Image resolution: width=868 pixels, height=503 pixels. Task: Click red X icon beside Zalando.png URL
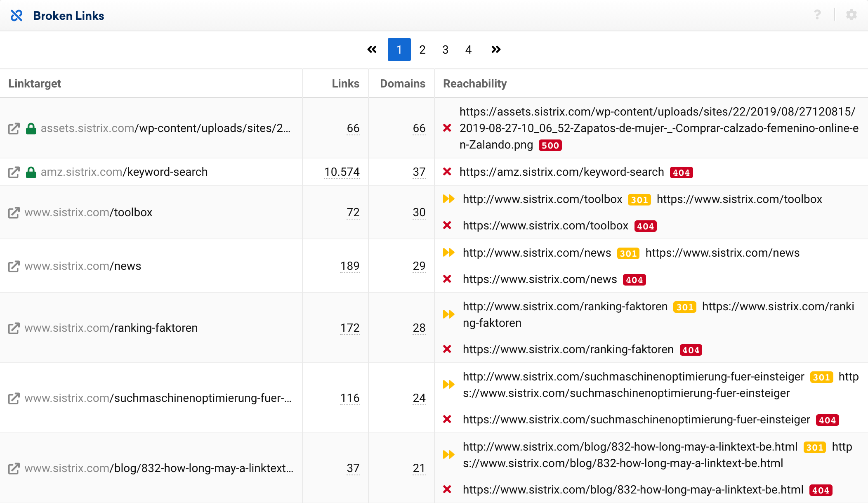[447, 128]
